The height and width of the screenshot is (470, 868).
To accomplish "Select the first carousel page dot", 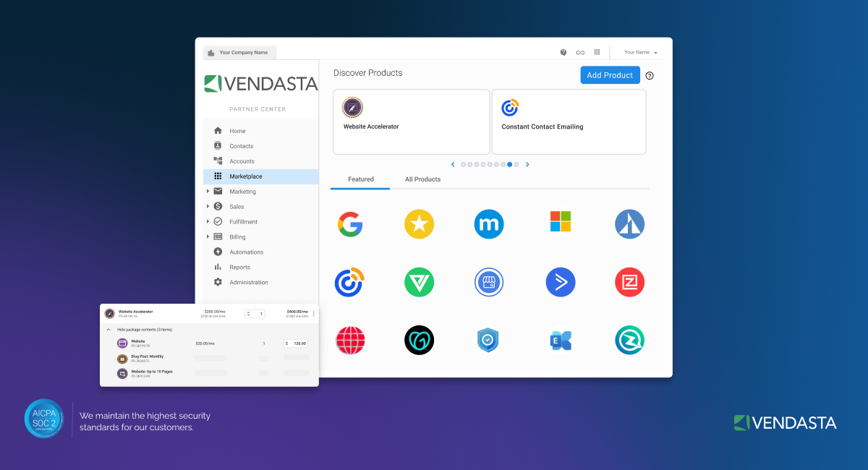I will point(463,164).
